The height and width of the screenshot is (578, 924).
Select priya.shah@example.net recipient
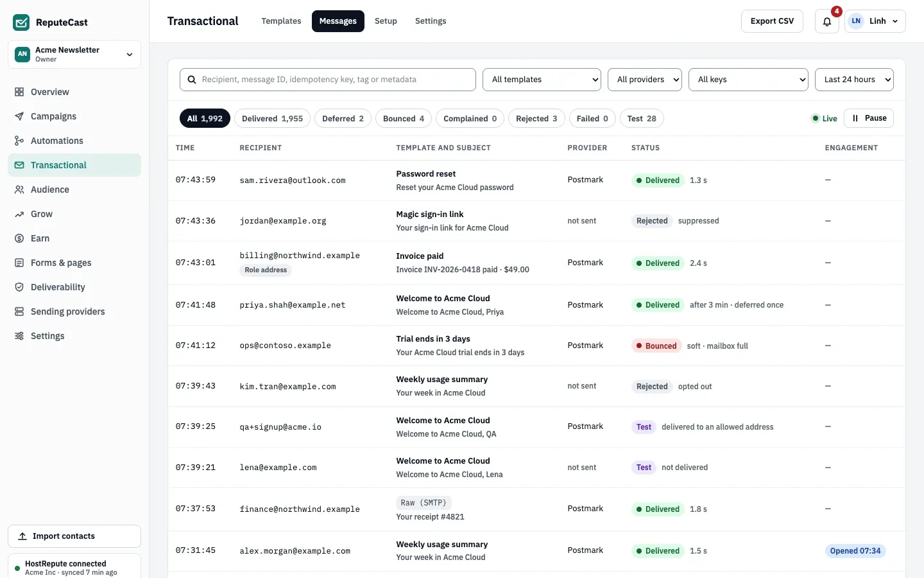click(x=293, y=305)
